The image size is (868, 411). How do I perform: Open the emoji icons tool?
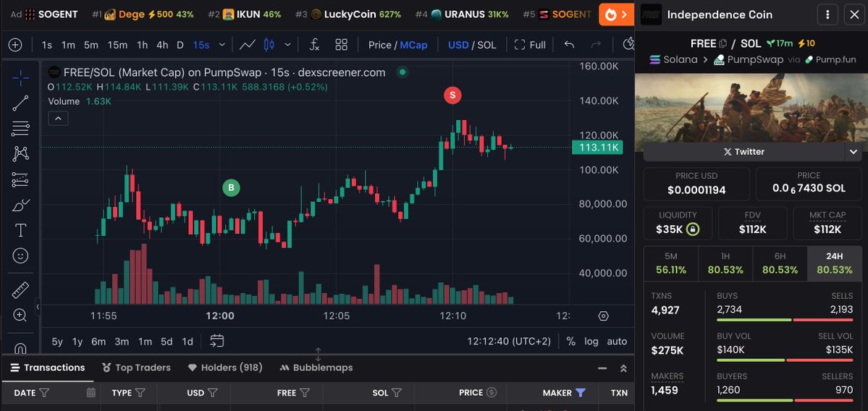tap(20, 255)
